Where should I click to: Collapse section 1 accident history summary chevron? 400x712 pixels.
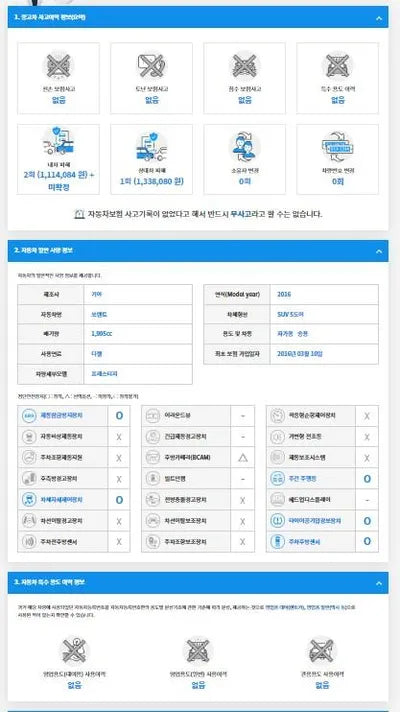(x=379, y=18)
